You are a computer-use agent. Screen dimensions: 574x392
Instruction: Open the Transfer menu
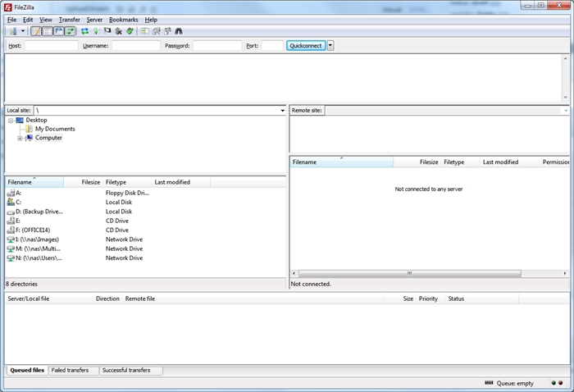coord(69,20)
